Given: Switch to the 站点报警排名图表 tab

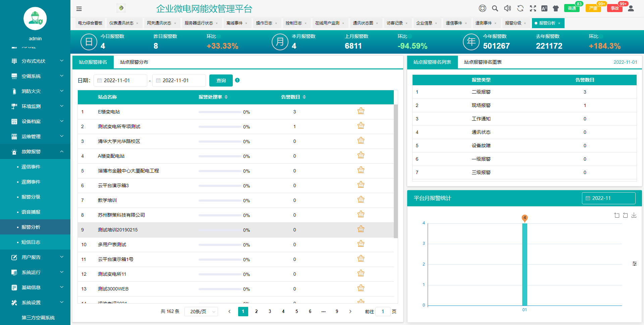Looking at the screenshot, I should click(482, 62).
